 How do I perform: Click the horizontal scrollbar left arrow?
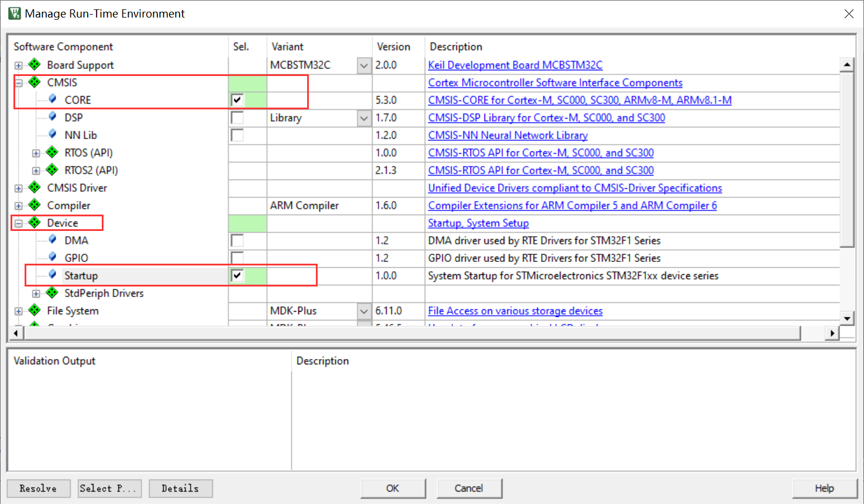(x=16, y=333)
